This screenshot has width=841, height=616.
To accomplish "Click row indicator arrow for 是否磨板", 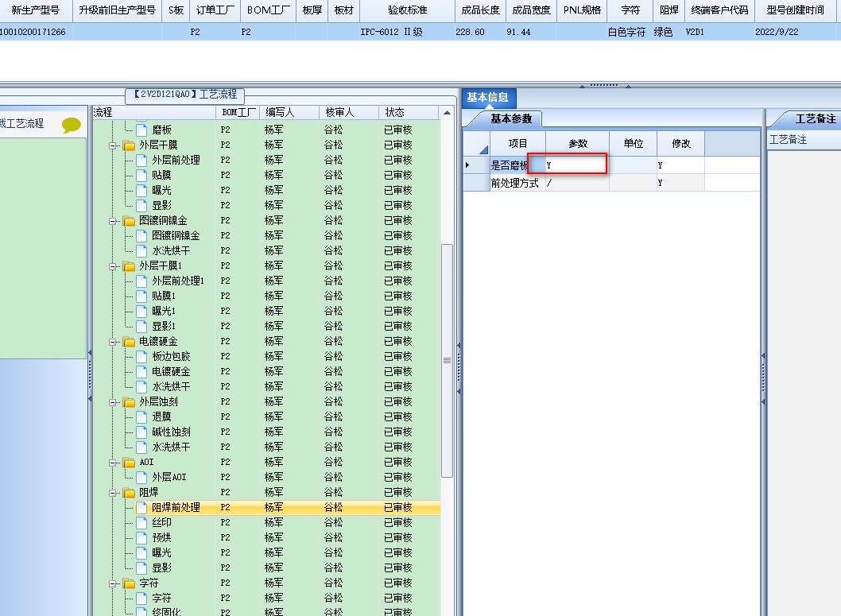I will tap(467, 165).
